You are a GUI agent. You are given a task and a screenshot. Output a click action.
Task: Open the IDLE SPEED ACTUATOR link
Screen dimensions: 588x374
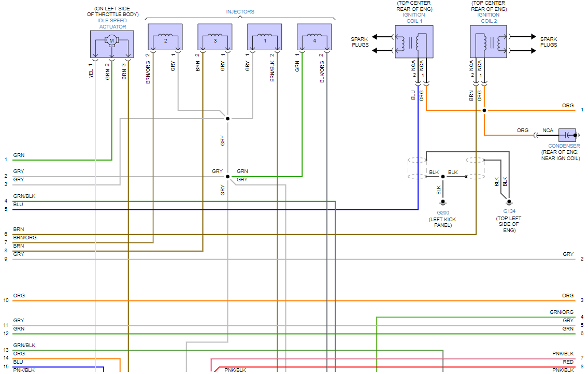tap(112, 24)
